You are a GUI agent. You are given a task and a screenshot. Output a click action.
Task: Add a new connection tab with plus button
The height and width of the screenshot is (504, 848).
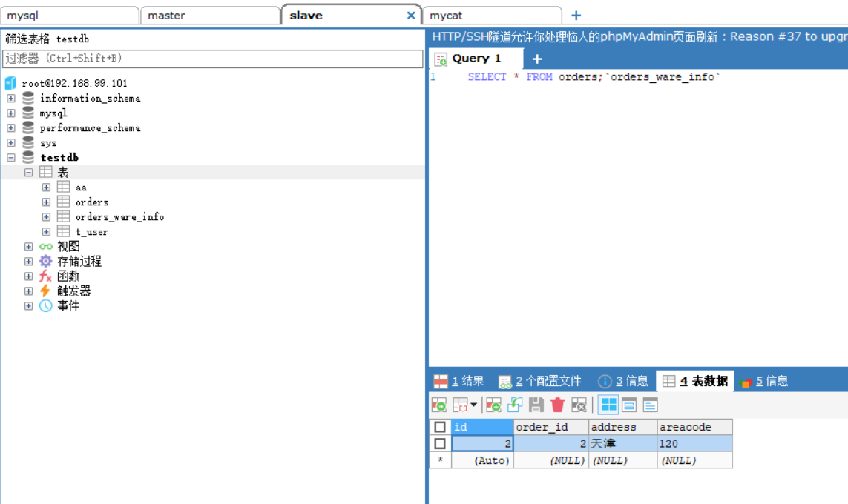pos(576,16)
